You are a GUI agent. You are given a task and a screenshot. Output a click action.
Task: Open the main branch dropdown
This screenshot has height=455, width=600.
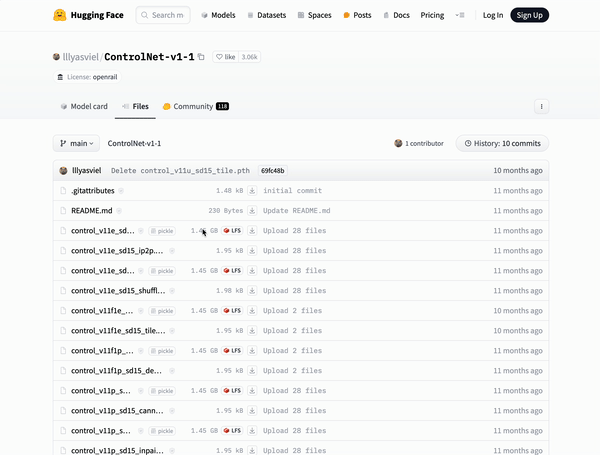[76, 143]
